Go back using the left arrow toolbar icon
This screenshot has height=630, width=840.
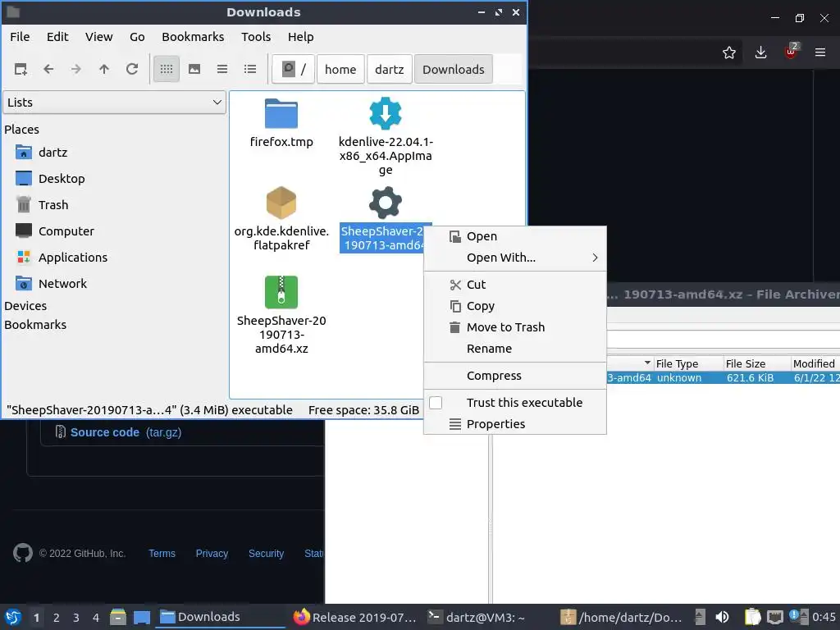pyautogui.click(x=48, y=69)
